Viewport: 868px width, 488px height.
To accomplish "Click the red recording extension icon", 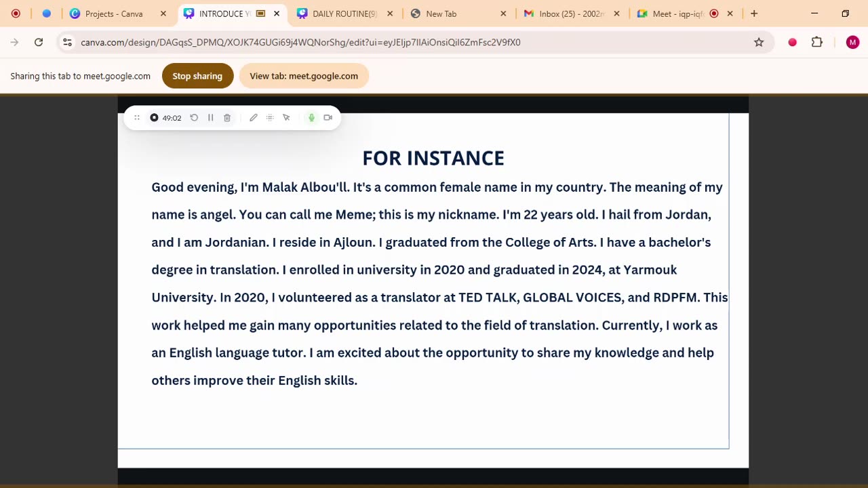I will (x=792, y=42).
